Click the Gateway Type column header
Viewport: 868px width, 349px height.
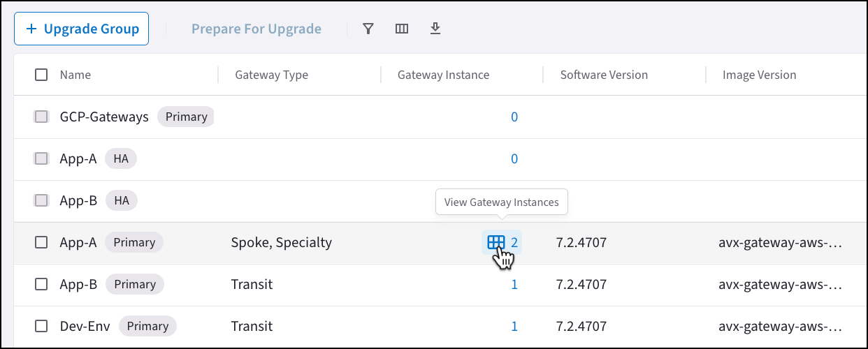click(x=271, y=75)
